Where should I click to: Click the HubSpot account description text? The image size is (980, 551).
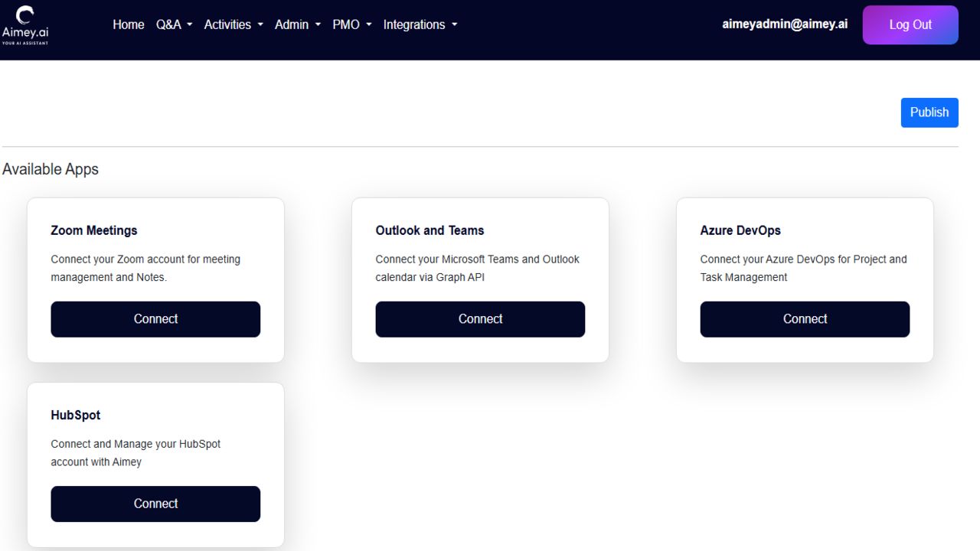coord(136,453)
